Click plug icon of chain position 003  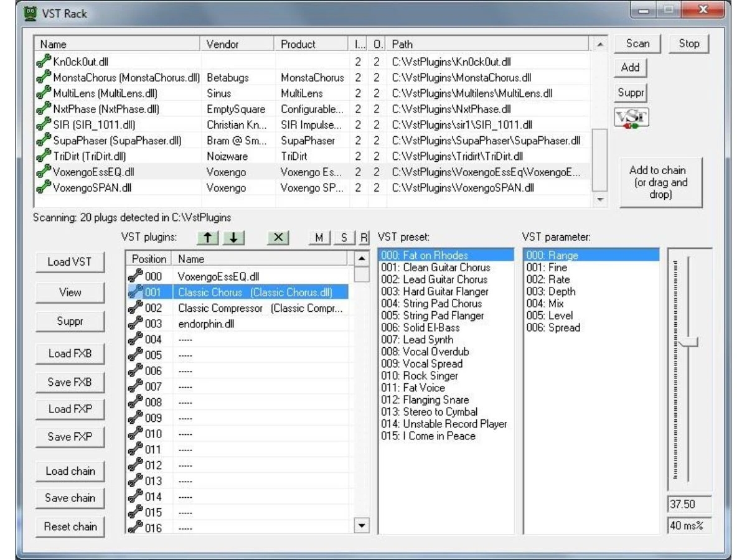pos(135,324)
